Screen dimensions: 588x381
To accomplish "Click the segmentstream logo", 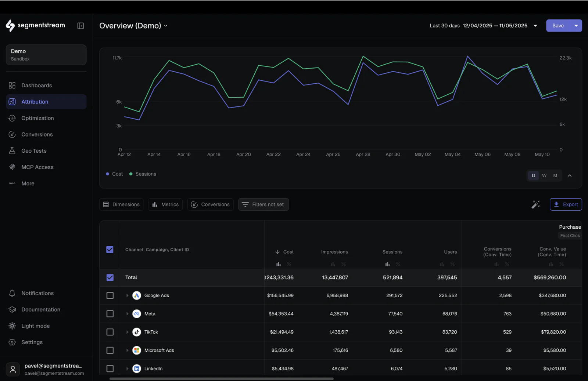I will pos(35,25).
